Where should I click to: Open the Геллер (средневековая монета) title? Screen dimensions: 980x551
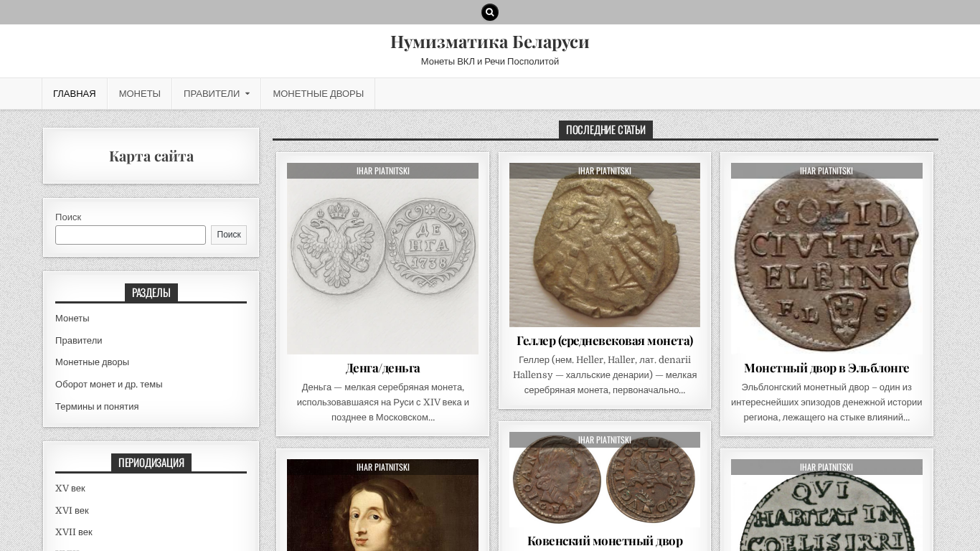(x=605, y=340)
